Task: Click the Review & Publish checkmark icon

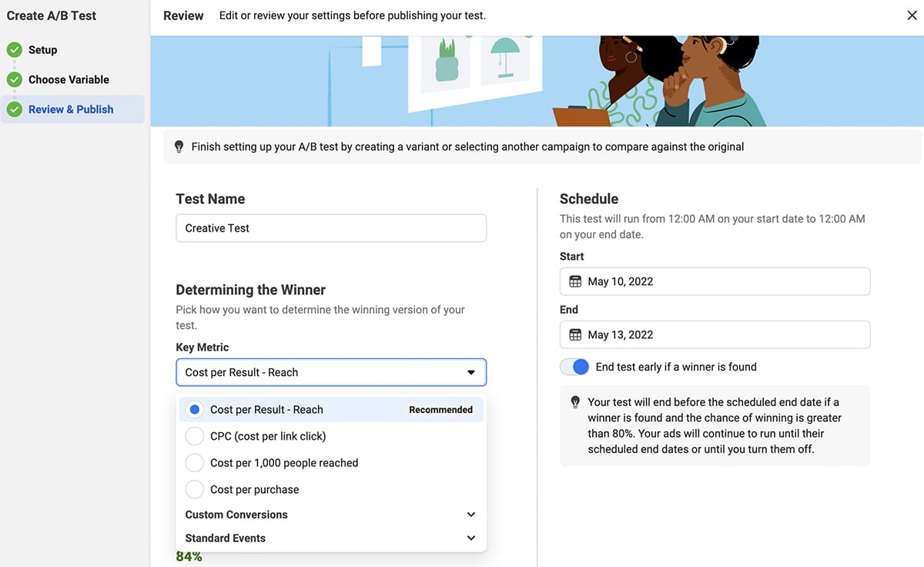Action: [x=14, y=109]
